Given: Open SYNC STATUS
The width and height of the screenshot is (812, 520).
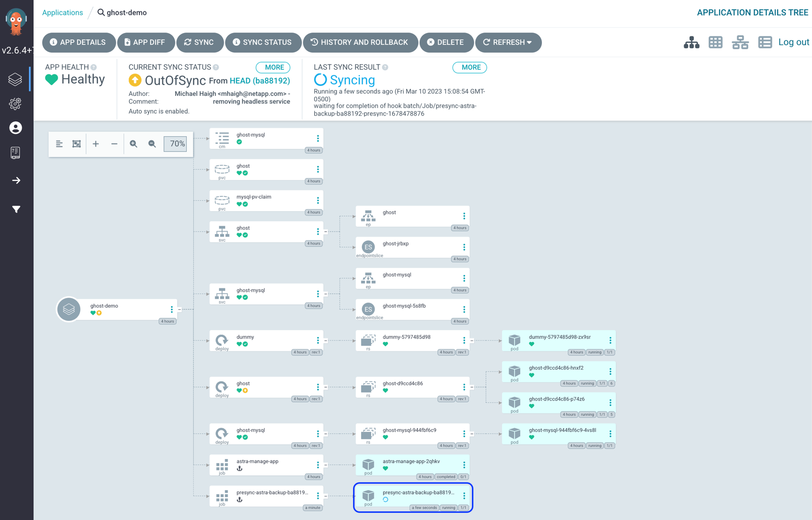Looking at the screenshot, I should pos(263,42).
